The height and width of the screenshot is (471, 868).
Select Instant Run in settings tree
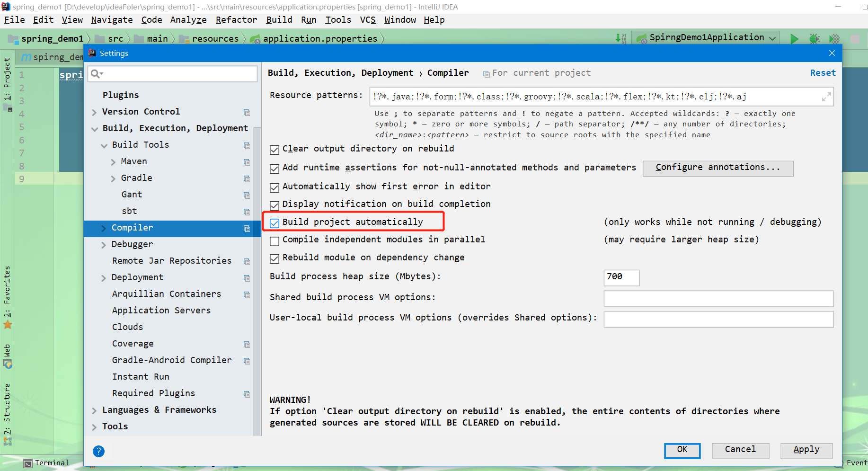[141, 377]
